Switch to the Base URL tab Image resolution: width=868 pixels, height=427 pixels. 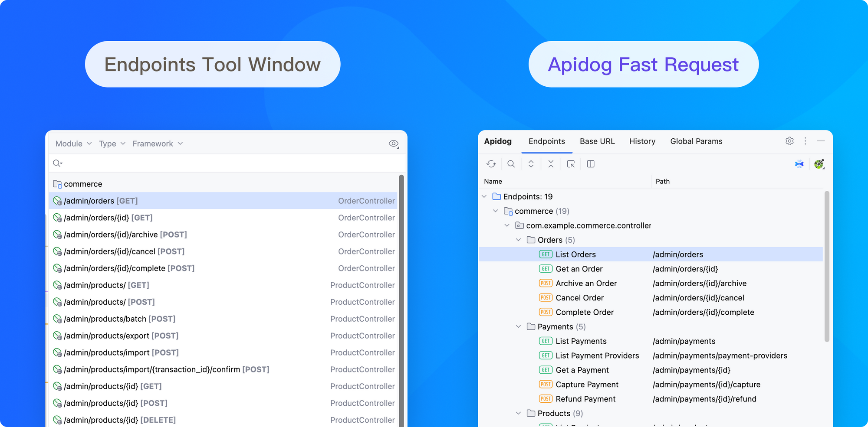click(597, 141)
